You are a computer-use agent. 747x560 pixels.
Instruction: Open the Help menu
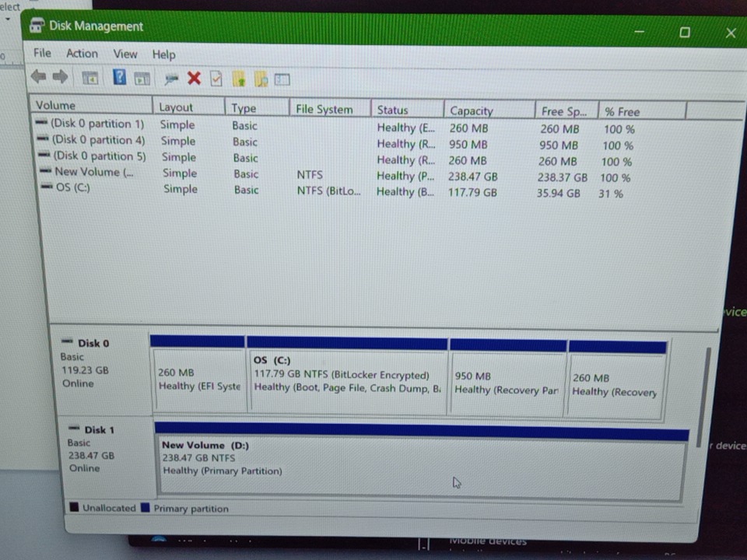coord(164,54)
